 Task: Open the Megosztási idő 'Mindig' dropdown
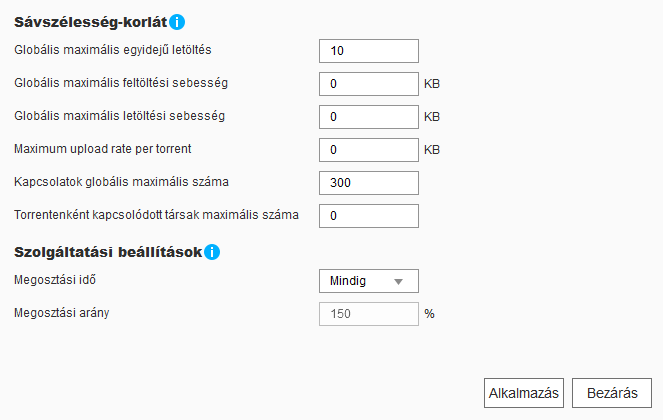368,281
